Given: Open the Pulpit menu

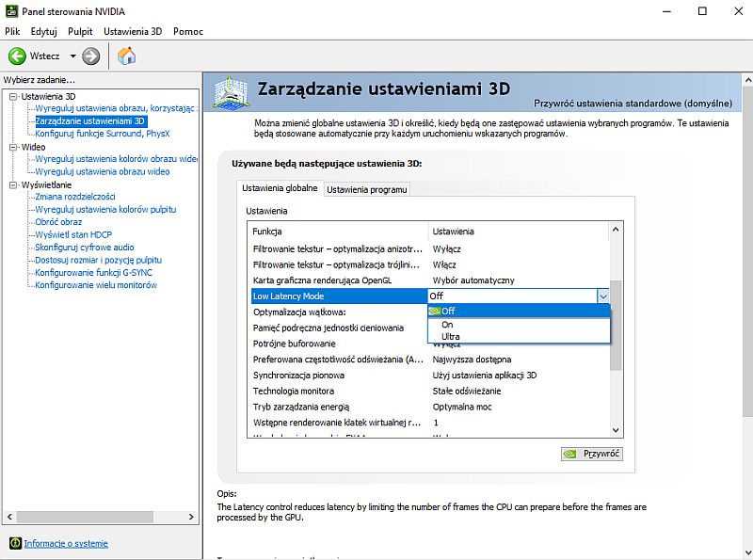Looking at the screenshot, I should pos(80,32).
